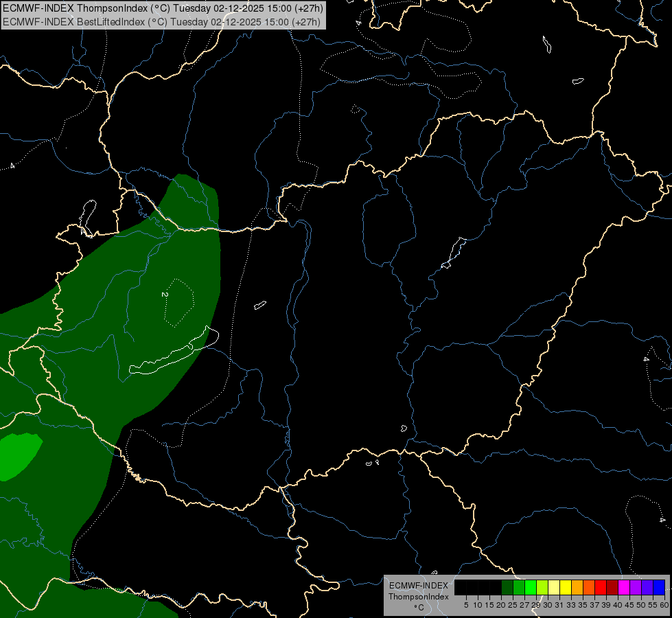Image resolution: width=672 pixels, height=618 pixels.
Task: Select the bright green 27–29 legend swatch
Action: tap(531, 587)
